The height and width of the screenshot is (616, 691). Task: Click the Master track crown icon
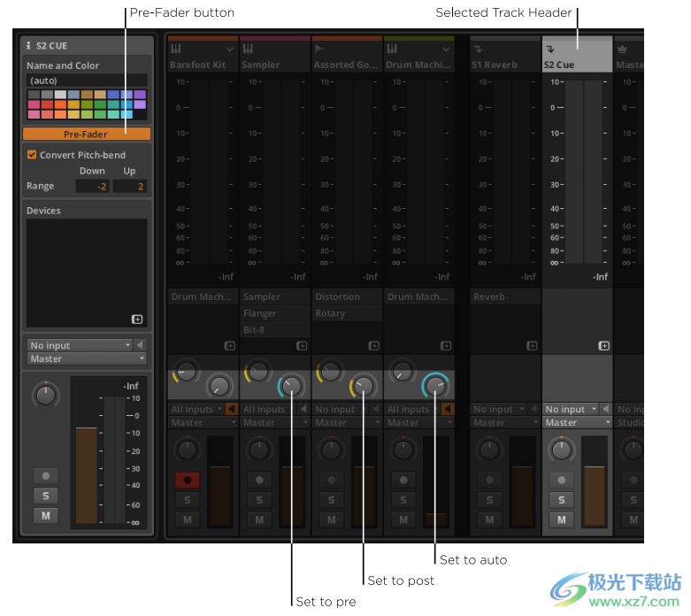pos(622,49)
